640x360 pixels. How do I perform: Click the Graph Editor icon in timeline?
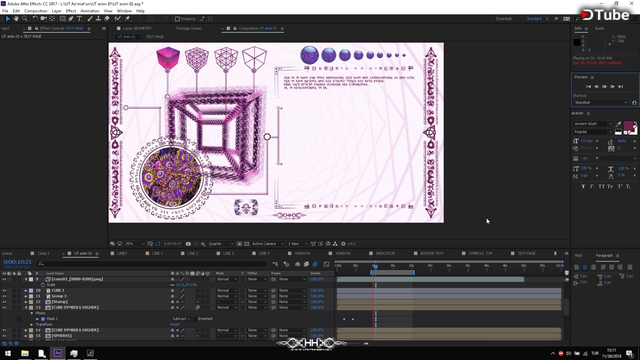[x=326, y=264]
